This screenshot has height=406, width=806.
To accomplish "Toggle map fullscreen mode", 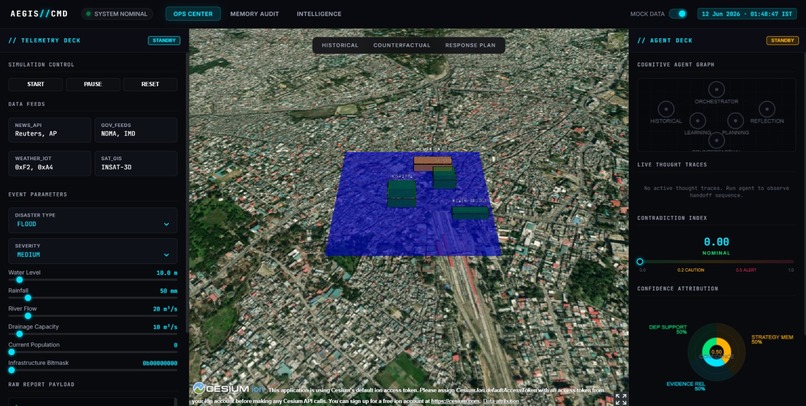I will [621, 399].
